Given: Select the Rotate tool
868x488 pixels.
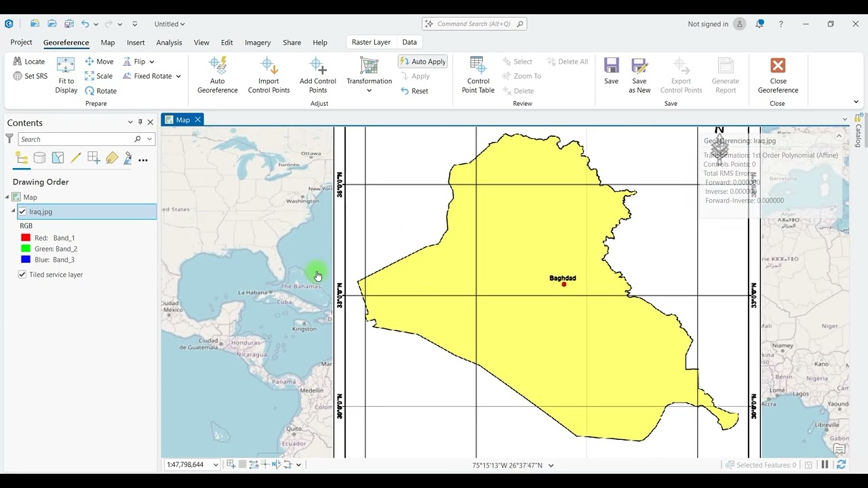Looking at the screenshot, I should click(101, 91).
